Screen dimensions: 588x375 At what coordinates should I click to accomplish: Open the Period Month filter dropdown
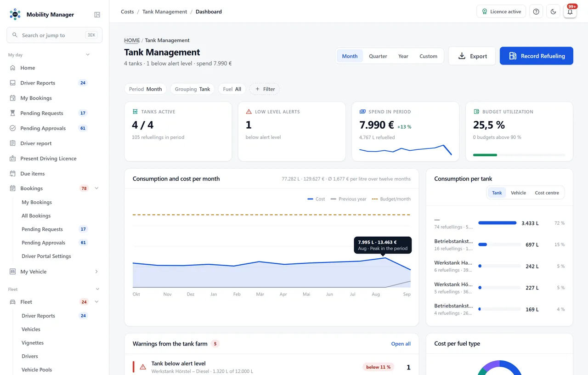point(146,89)
